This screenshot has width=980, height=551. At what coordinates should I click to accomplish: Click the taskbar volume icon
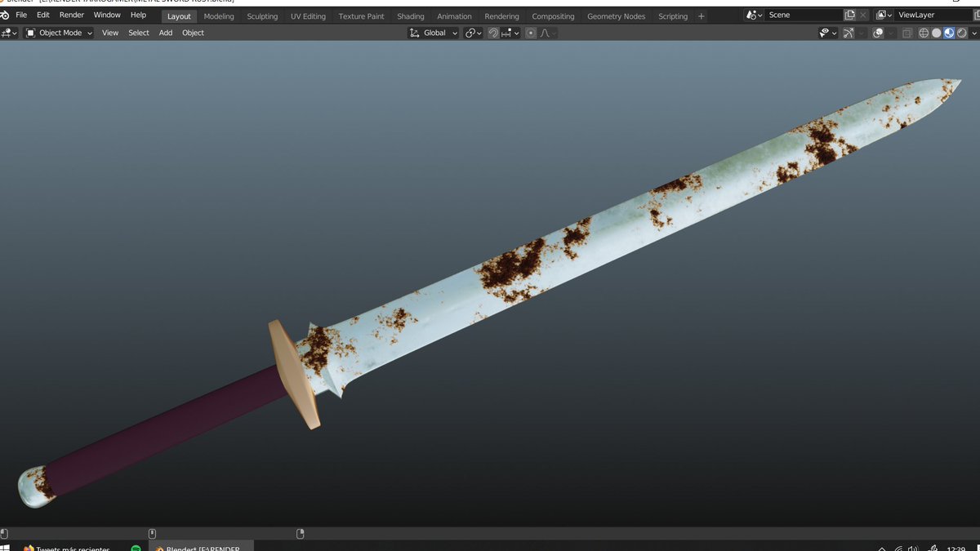(x=913, y=548)
